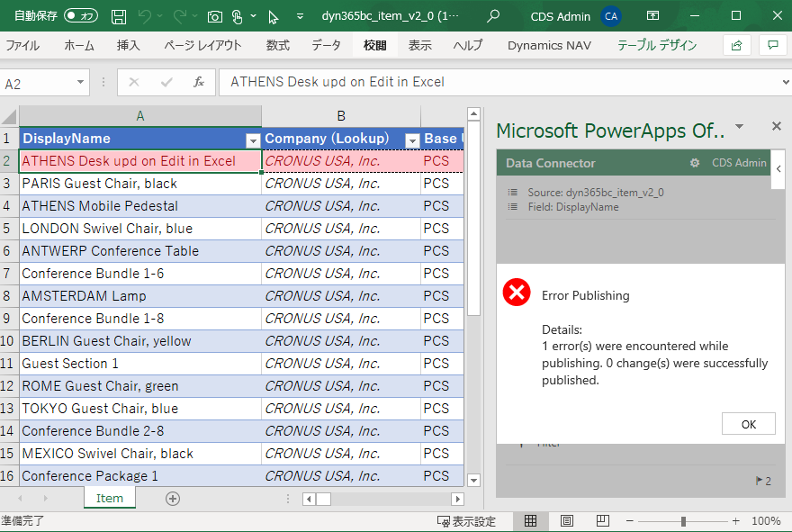Click the zoom slider in status bar
Image resolution: width=792 pixels, height=532 pixels.
[683, 521]
